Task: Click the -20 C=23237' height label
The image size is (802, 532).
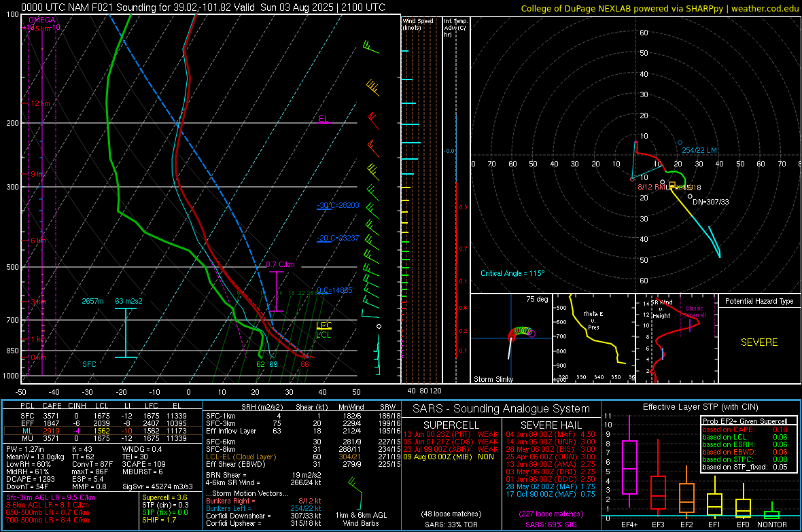Action: 338,238
